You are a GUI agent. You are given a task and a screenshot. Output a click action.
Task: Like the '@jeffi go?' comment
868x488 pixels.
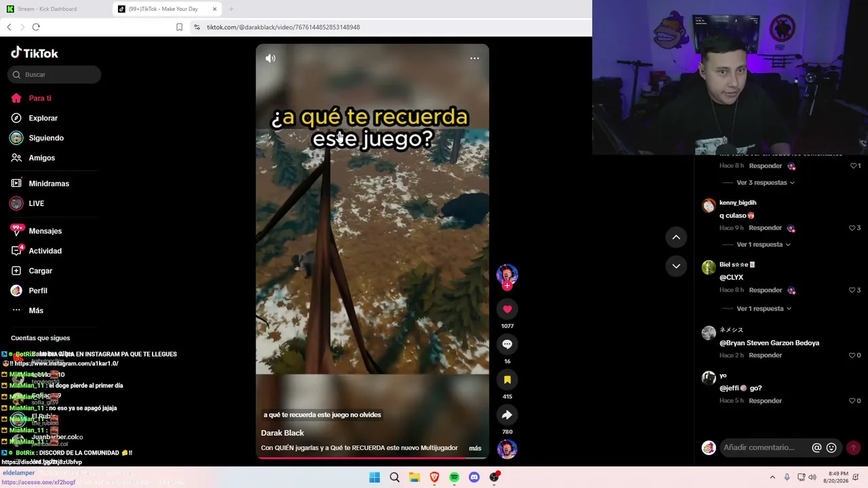pos(852,401)
